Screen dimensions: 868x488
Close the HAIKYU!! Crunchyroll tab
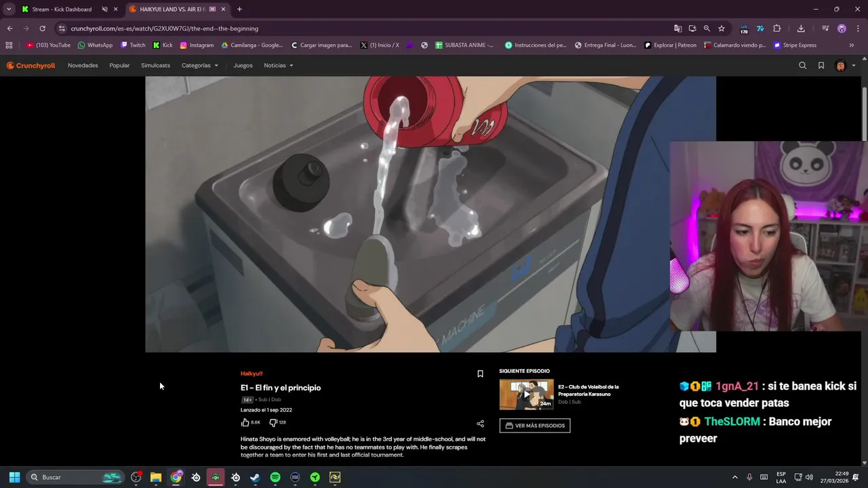pos(223,9)
